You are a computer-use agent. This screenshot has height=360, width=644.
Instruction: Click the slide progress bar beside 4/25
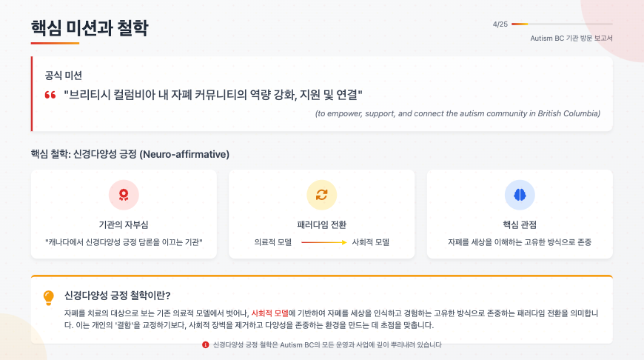pyautogui.click(x=562, y=24)
